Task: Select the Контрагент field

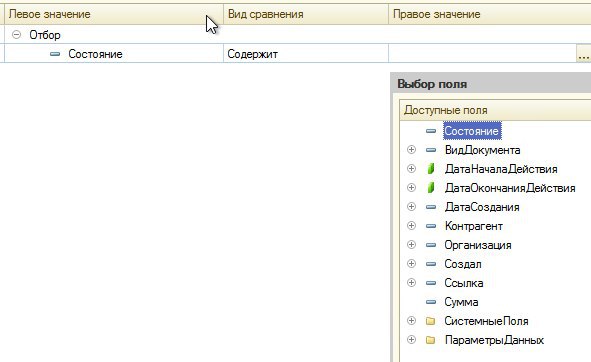Action: (473, 226)
